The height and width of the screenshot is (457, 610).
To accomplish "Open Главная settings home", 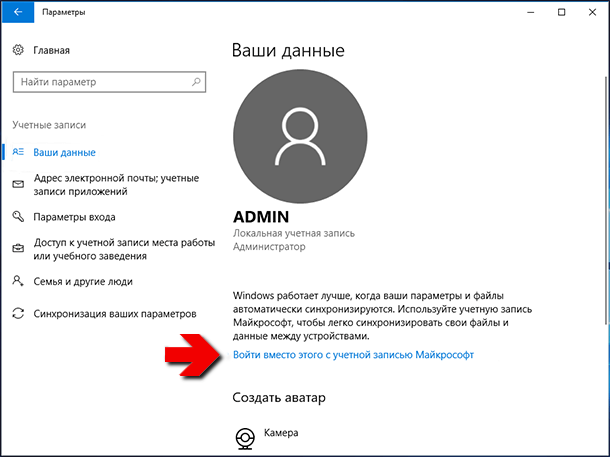I will (51, 51).
